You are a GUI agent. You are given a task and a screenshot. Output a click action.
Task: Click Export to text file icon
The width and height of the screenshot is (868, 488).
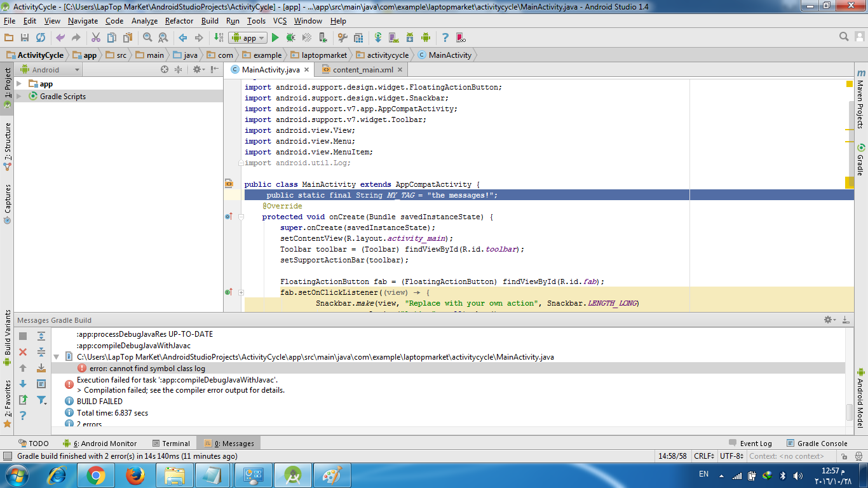tap(23, 400)
